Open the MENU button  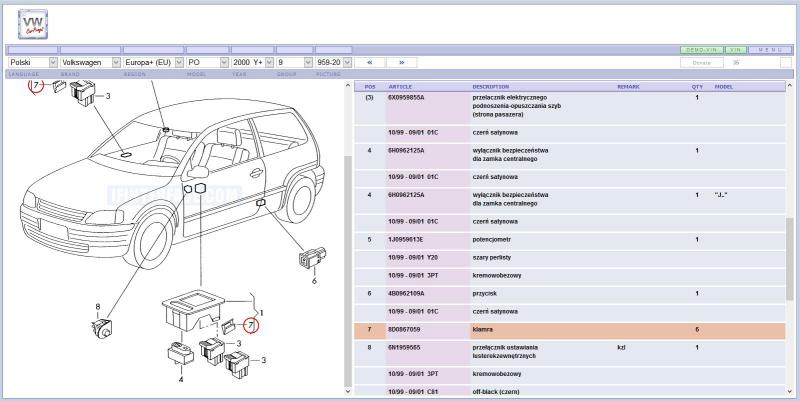pyautogui.click(x=770, y=50)
